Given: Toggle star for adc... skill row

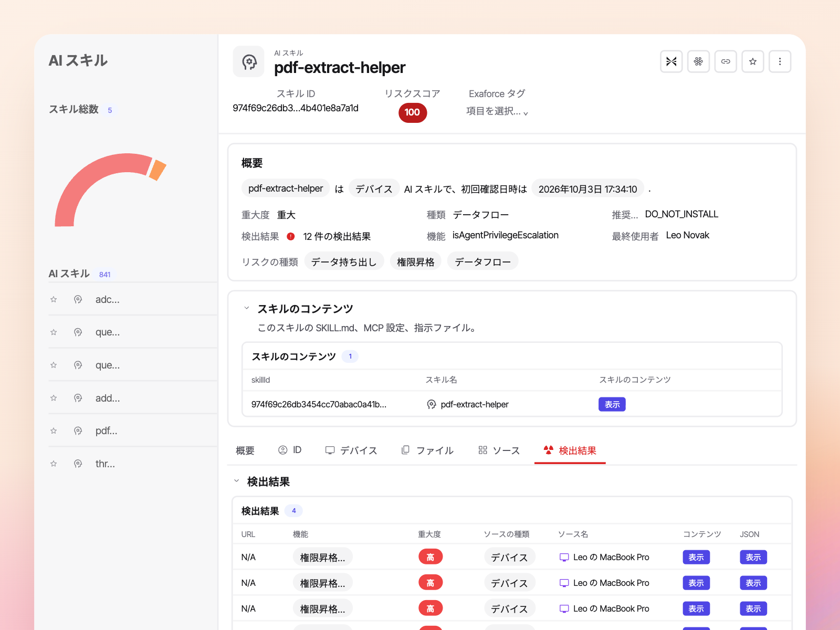Looking at the screenshot, I should [x=54, y=299].
